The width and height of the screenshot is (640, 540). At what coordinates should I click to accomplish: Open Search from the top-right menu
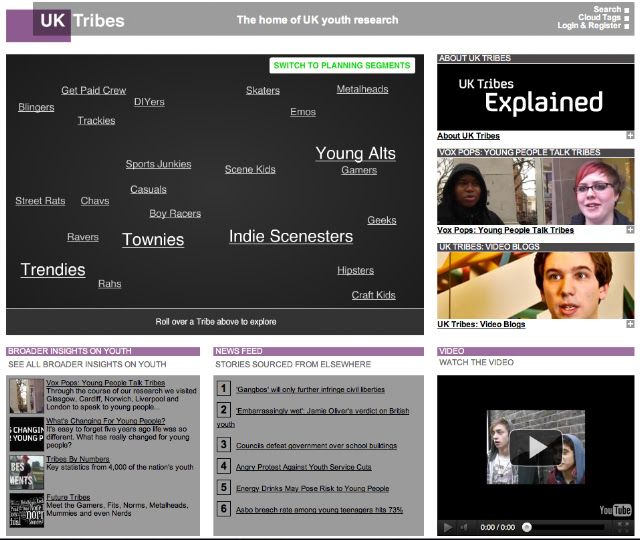[x=607, y=9]
